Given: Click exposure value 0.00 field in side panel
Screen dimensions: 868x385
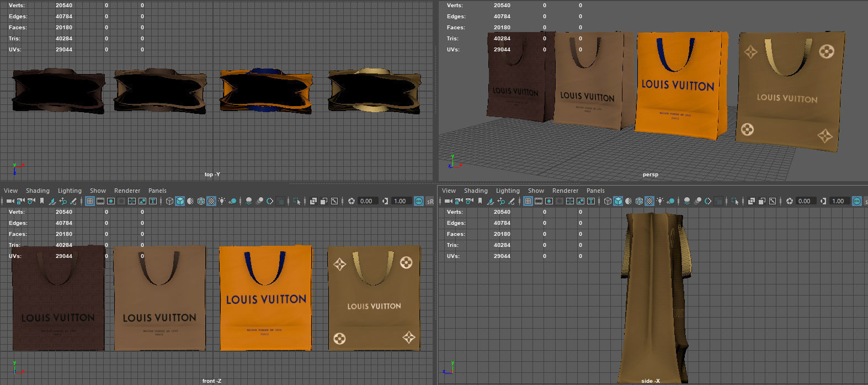Looking at the screenshot, I should pyautogui.click(x=806, y=201).
